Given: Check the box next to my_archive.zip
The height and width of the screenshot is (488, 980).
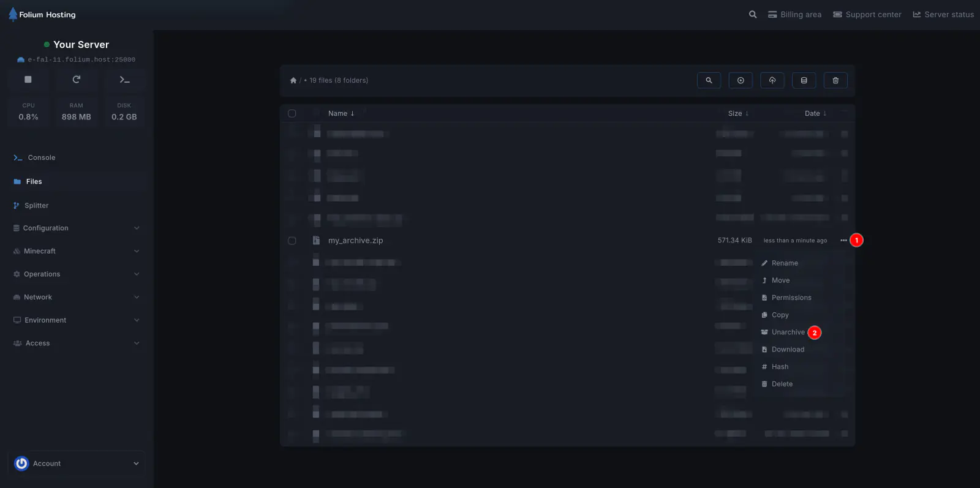Looking at the screenshot, I should click(x=292, y=241).
